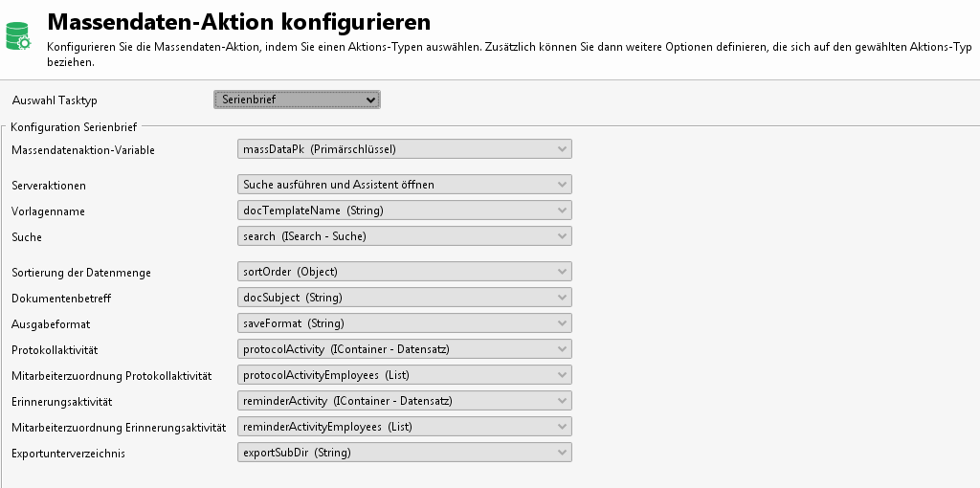The width and height of the screenshot is (980, 488).
Task: Open the Vorlagenname docTemplateName dropdown
Action: click(404, 211)
